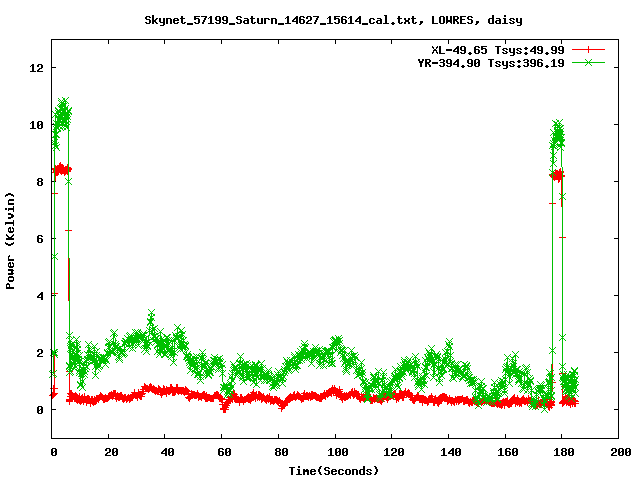Click the x-axis tick label 40

coord(167,452)
